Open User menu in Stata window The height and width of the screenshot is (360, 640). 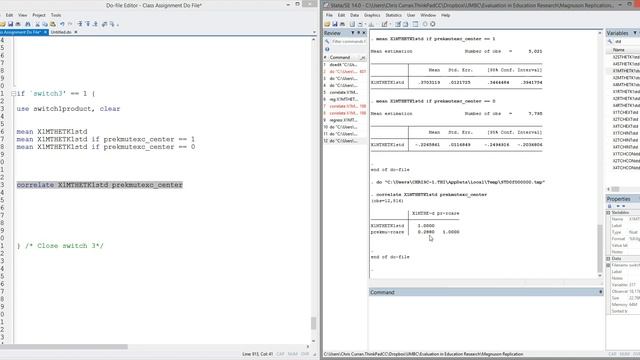pos(411,15)
